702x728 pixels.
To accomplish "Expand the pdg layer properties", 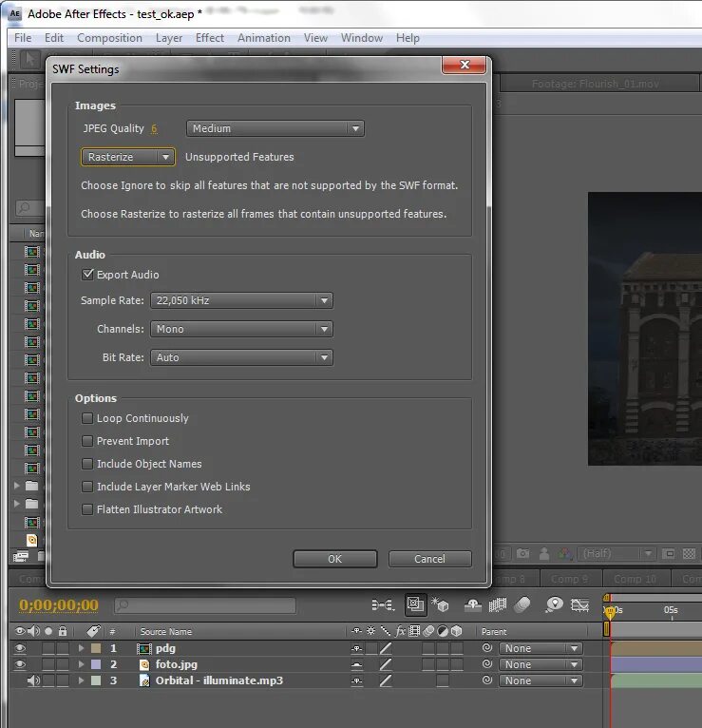I will tap(81, 648).
